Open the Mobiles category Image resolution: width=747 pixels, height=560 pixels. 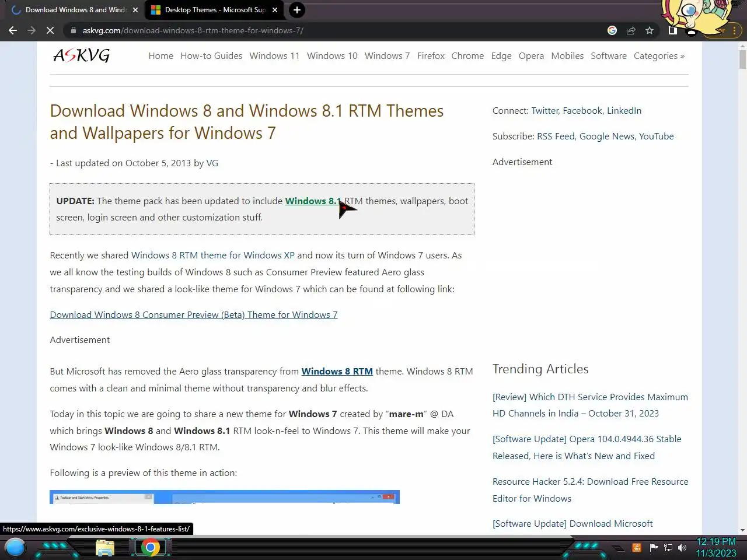[x=567, y=56]
